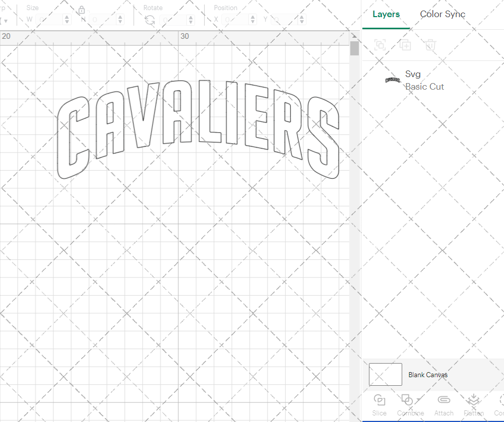The width and height of the screenshot is (504, 422).
Task: Toggle the size lock aspect ratio
Action: coord(82,10)
